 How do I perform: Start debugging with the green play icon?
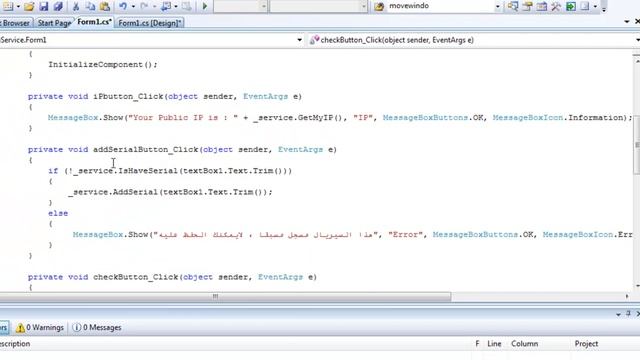tap(205, 6)
